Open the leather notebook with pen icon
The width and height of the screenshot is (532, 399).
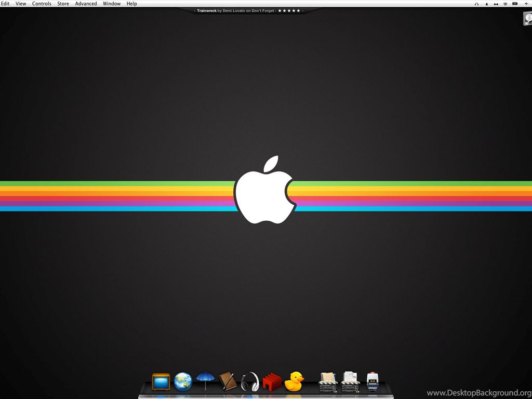pyautogui.click(x=228, y=381)
